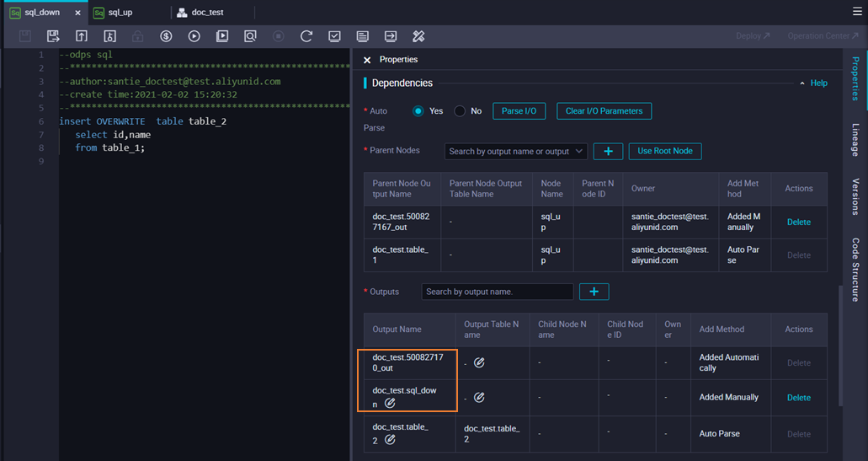Screen dimensions: 868x461
Task: Close the sql_down tab
Action: tap(77, 12)
